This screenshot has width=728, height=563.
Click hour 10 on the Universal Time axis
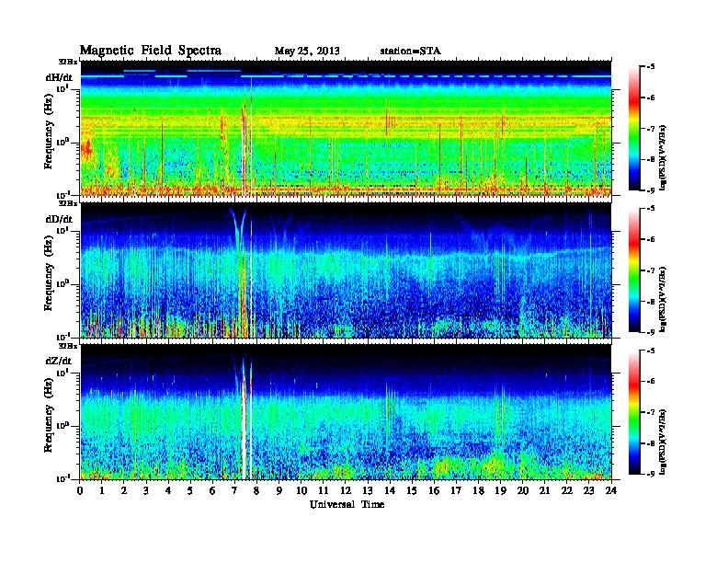click(x=301, y=490)
